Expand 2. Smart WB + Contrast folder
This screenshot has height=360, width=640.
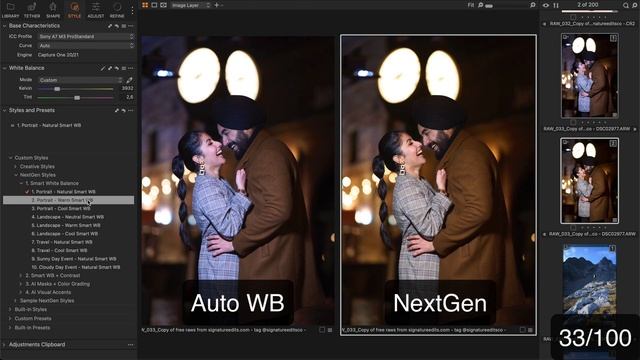pos(21,276)
